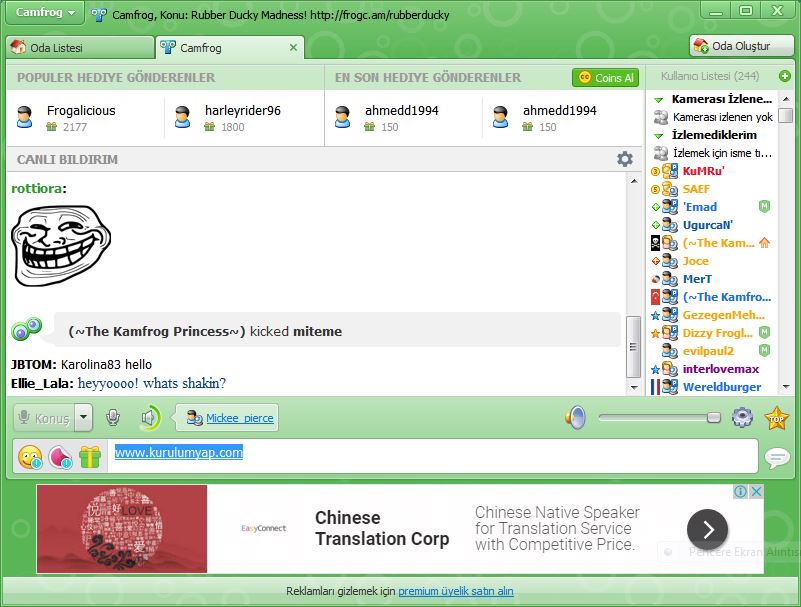Adjust the volume slider handle
This screenshot has width=801, height=607.
[x=714, y=417]
